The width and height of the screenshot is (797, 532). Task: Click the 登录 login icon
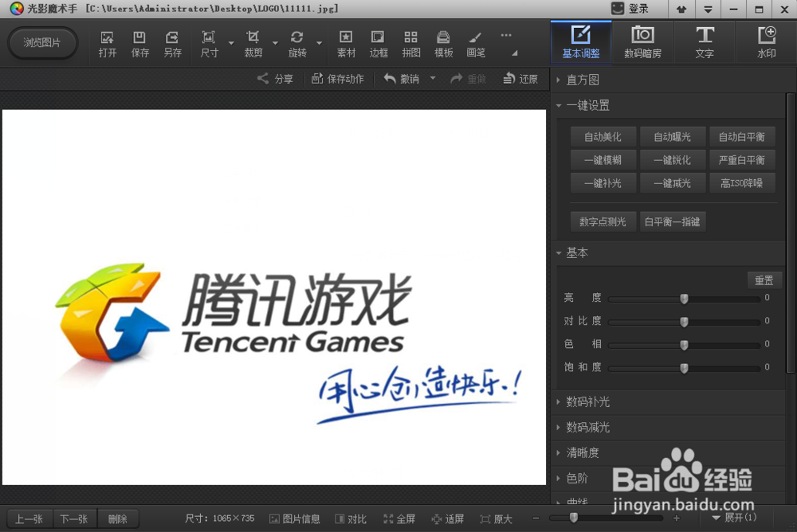tap(618, 9)
